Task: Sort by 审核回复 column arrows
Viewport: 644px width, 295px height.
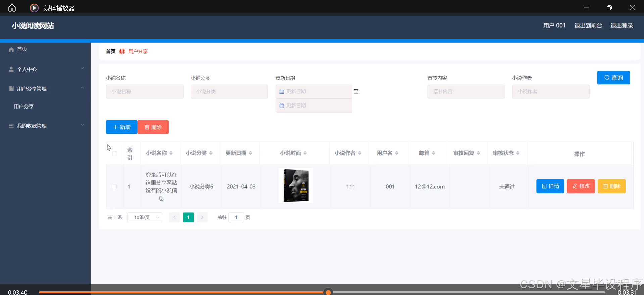Action: point(478,153)
